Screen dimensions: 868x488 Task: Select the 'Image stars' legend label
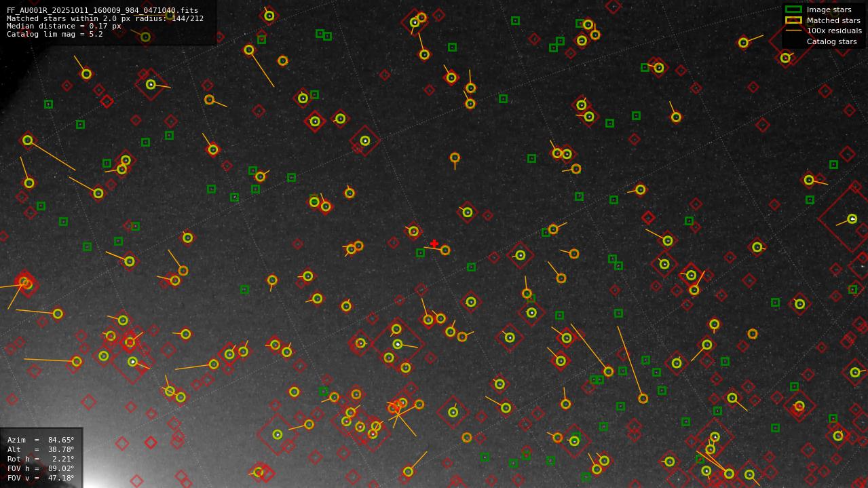point(829,10)
